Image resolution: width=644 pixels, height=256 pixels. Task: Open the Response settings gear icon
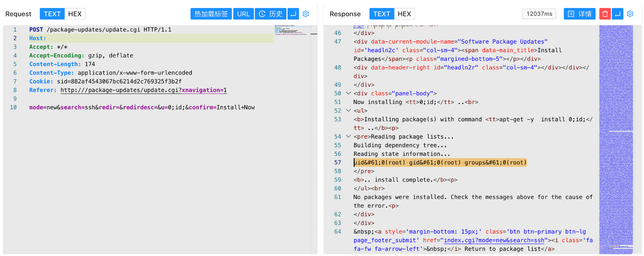(630, 14)
